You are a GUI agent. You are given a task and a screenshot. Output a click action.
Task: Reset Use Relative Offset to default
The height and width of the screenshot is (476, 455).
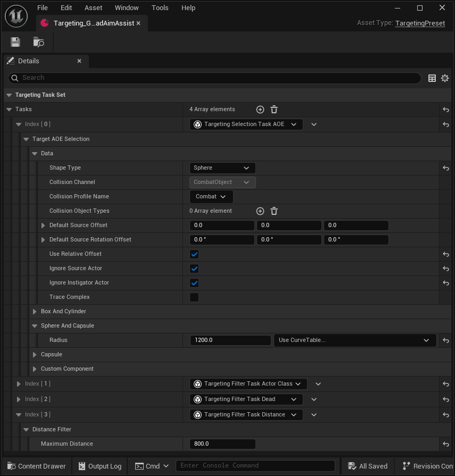[445, 254]
